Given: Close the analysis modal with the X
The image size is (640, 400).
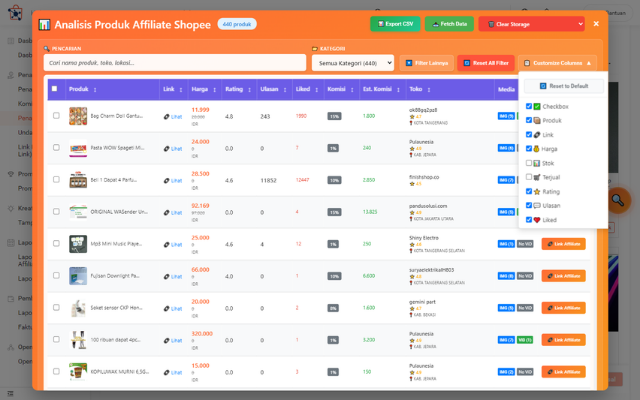Looking at the screenshot, I should pyautogui.click(x=596, y=24).
